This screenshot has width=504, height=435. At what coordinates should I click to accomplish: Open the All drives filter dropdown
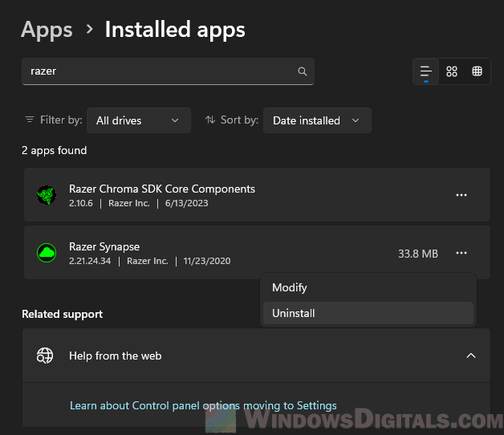pyautogui.click(x=139, y=120)
